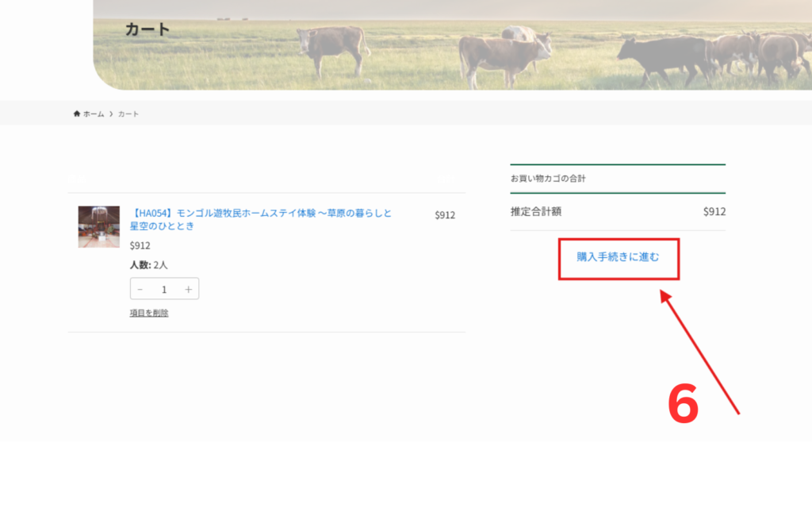This screenshot has width=812, height=508.
Task: Click the 人数: 2人 option text
Action: [x=149, y=265]
